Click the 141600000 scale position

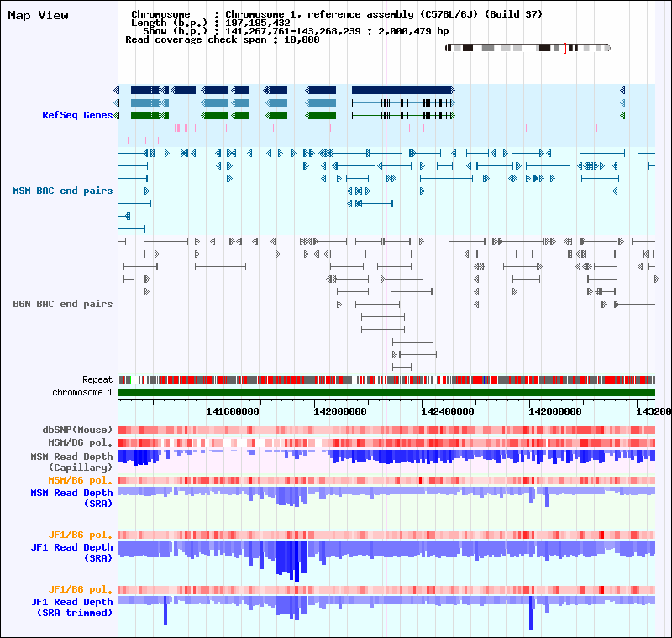coord(233,411)
